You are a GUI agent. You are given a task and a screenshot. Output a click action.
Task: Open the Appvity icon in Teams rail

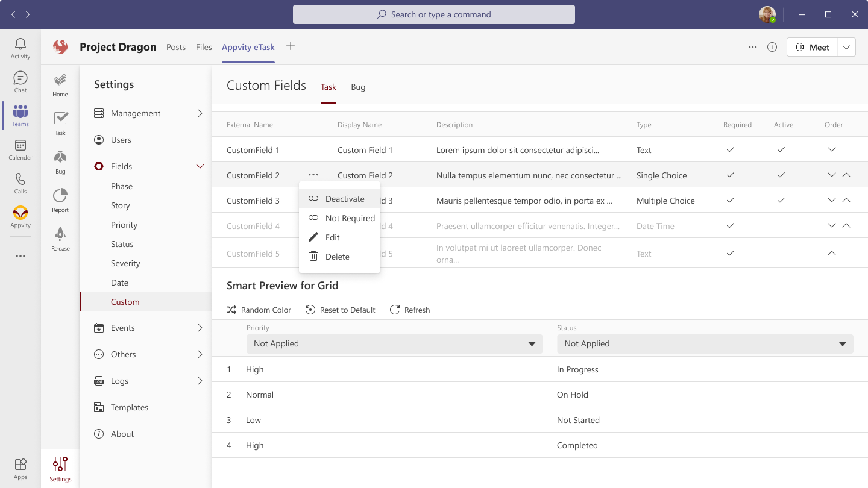click(20, 214)
